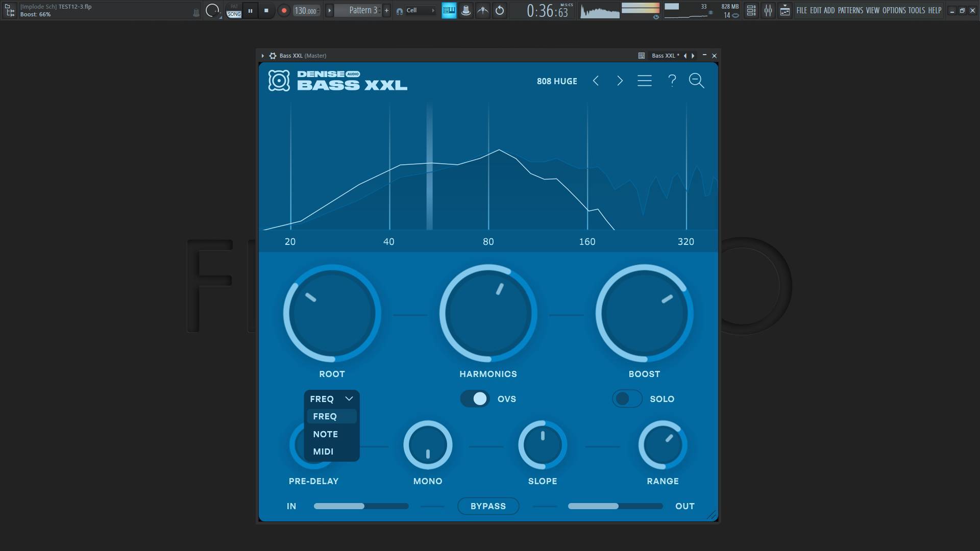
Task: Click the IN level slider
Action: pyautogui.click(x=361, y=506)
